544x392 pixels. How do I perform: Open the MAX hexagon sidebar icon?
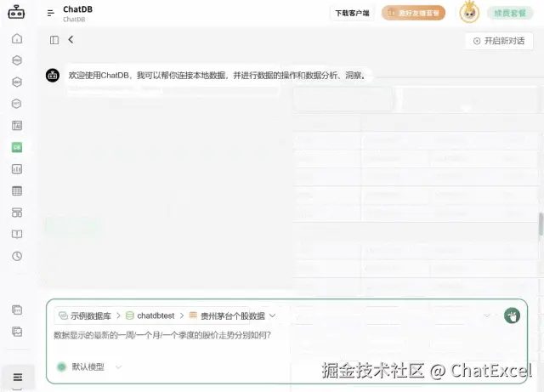pyautogui.click(x=17, y=82)
